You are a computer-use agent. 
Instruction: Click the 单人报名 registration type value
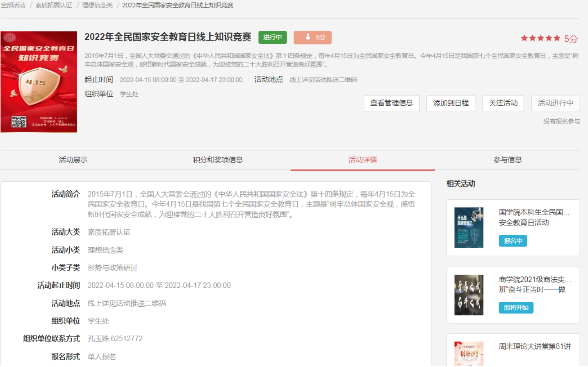click(x=102, y=357)
